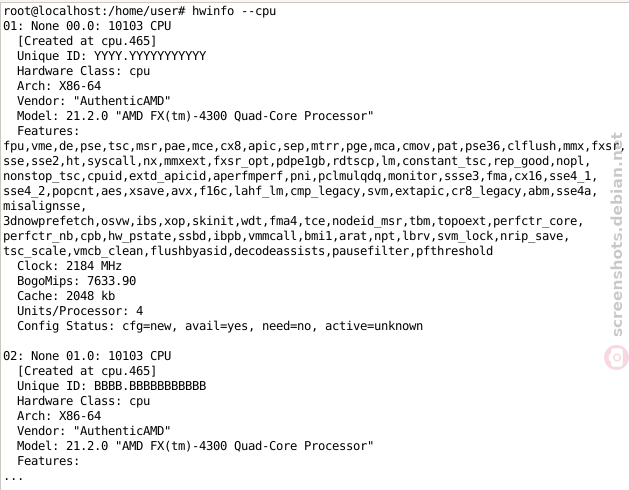This screenshot has width=629, height=490.
Task: Click the 02: None 01.0 CPU header
Action: pos(87,356)
